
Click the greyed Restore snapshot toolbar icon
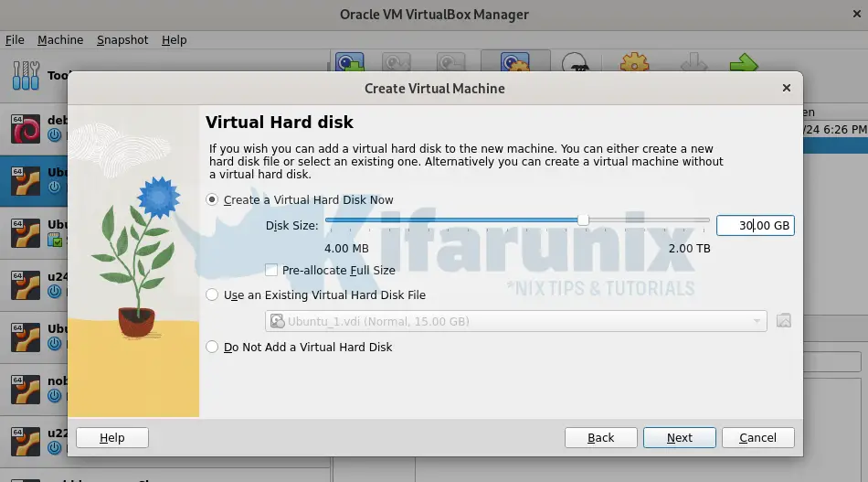pos(450,61)
